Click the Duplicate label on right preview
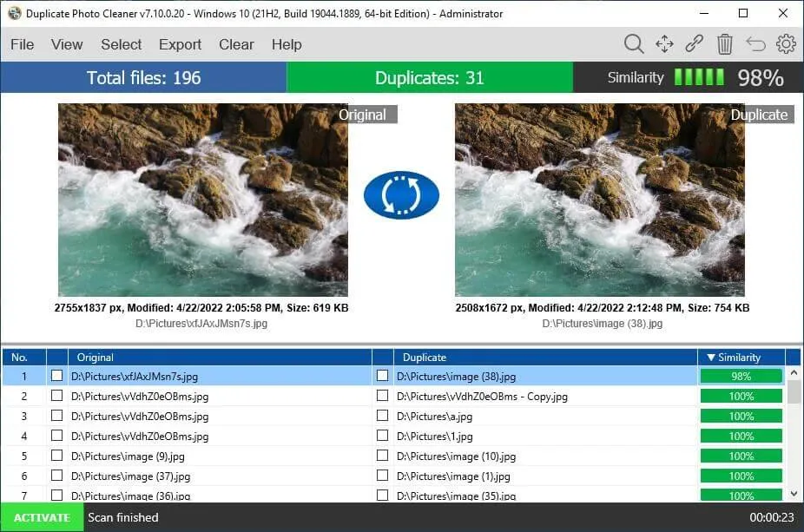Viewport: 804px width, 532px height. click(760, 115)
